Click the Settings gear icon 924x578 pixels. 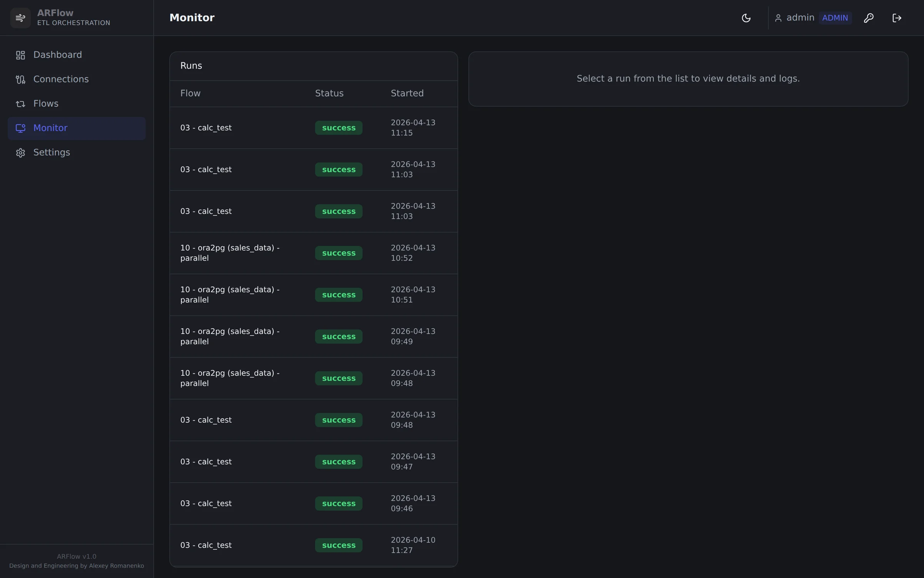coord(20,153)
